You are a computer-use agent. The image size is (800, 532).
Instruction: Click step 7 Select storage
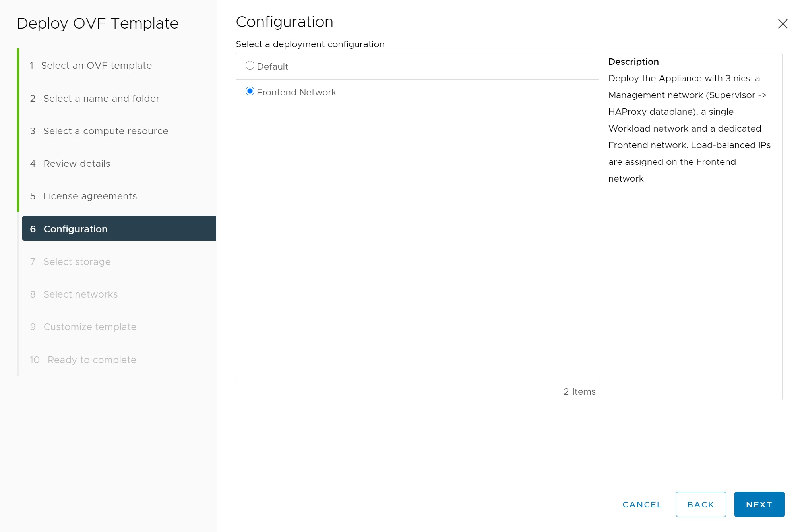(x=77, y=262)
